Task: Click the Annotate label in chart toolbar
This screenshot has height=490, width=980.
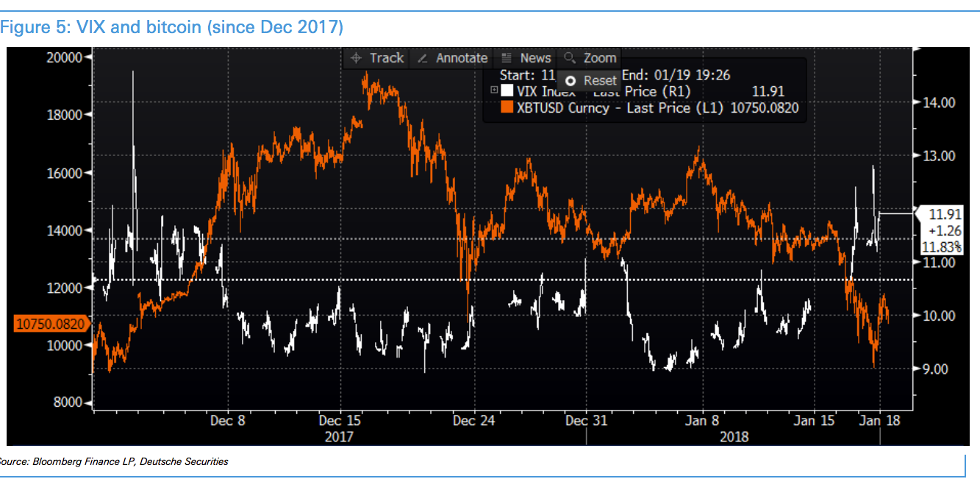Action: click(460, 58)
